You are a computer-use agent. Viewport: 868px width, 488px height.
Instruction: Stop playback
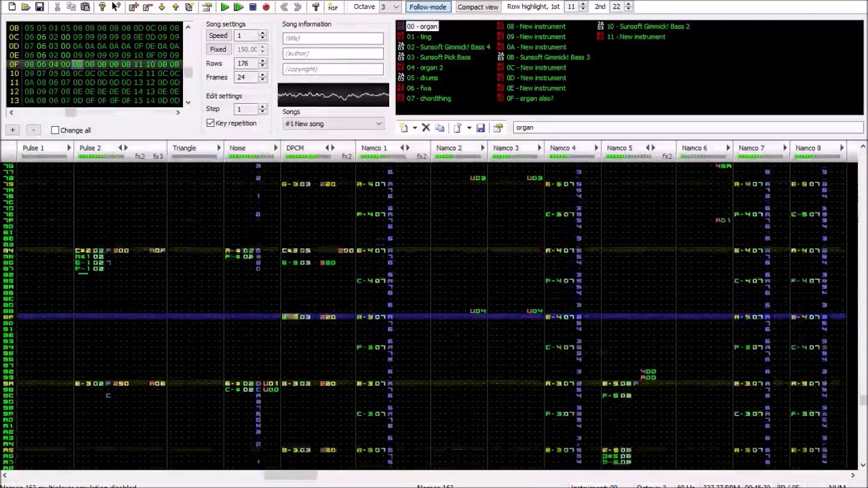(x=252, y=7)
